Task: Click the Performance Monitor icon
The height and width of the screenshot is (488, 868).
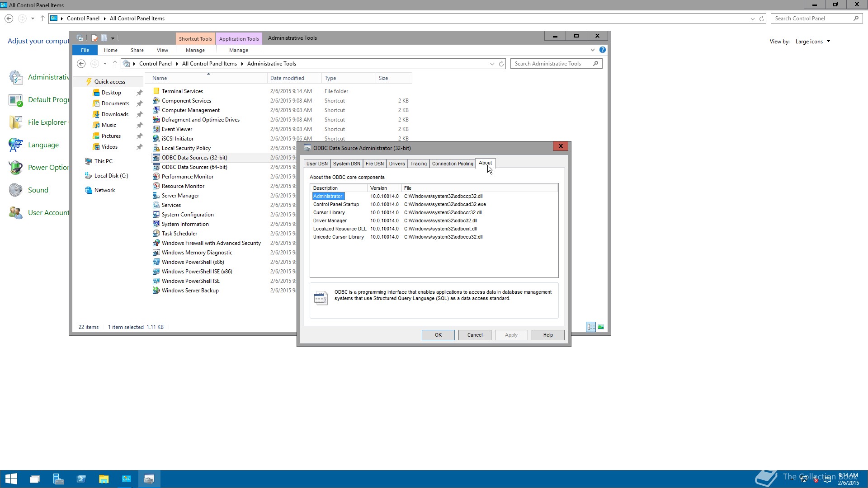Action: click(x=156, y=177)
